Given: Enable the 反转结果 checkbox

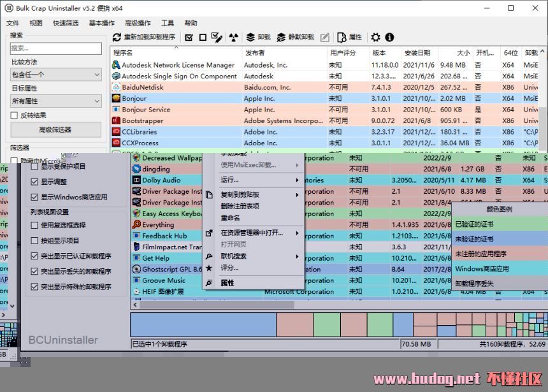Looking at the screenshot, I should [x=15, y=115].
